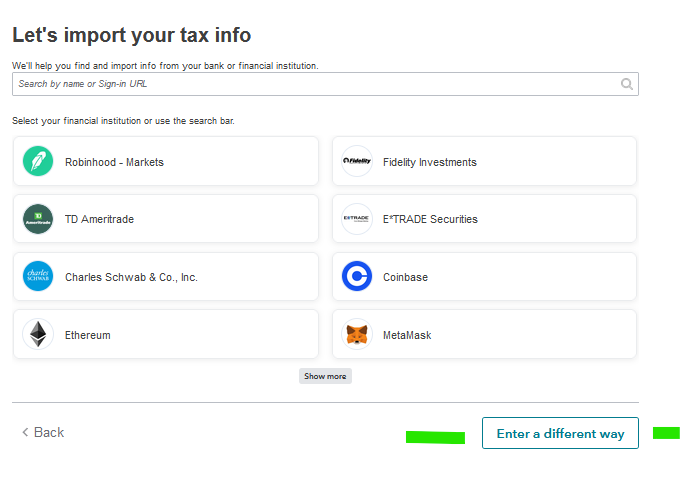Click the Back chevron arrow icon
Screen dimensions: 682x487
(x=25, y=432)
